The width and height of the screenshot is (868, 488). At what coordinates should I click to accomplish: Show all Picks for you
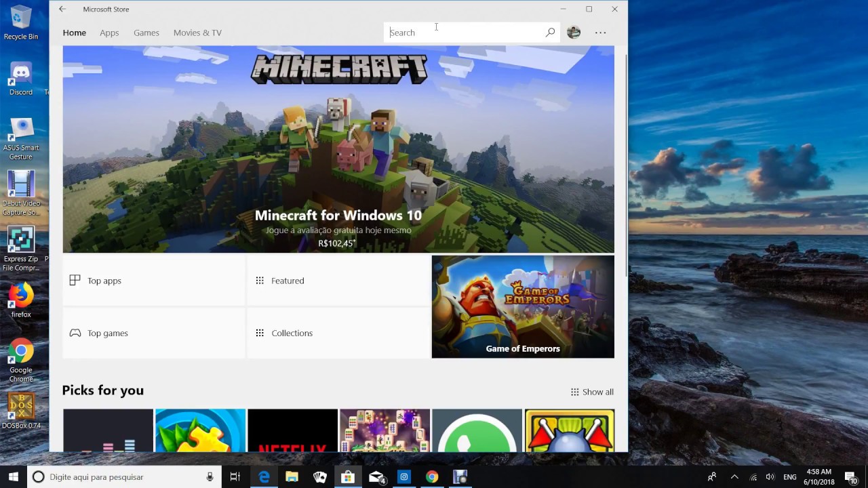point(592,392)
